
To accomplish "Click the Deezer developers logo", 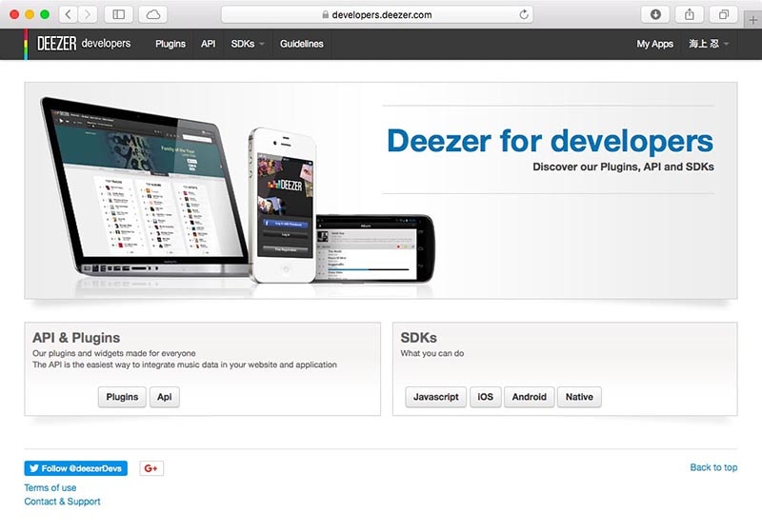I will click(84, 44).
